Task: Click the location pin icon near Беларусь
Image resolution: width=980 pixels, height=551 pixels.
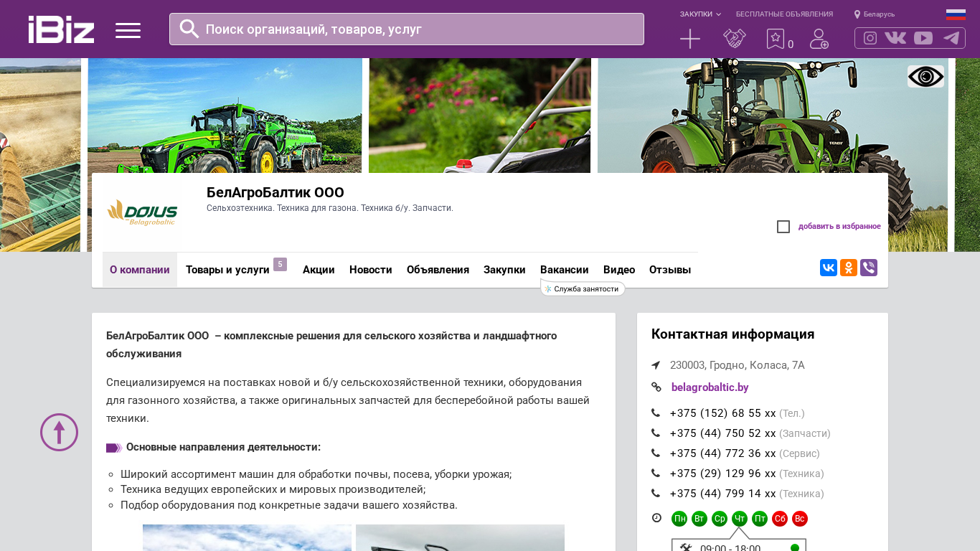Action: [857, 14]
